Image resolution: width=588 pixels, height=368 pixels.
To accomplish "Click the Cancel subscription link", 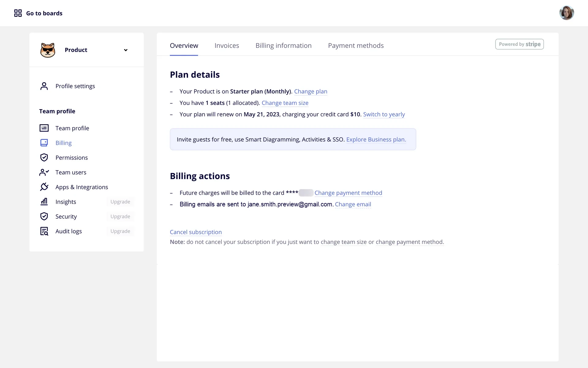I will coord(196,232).
